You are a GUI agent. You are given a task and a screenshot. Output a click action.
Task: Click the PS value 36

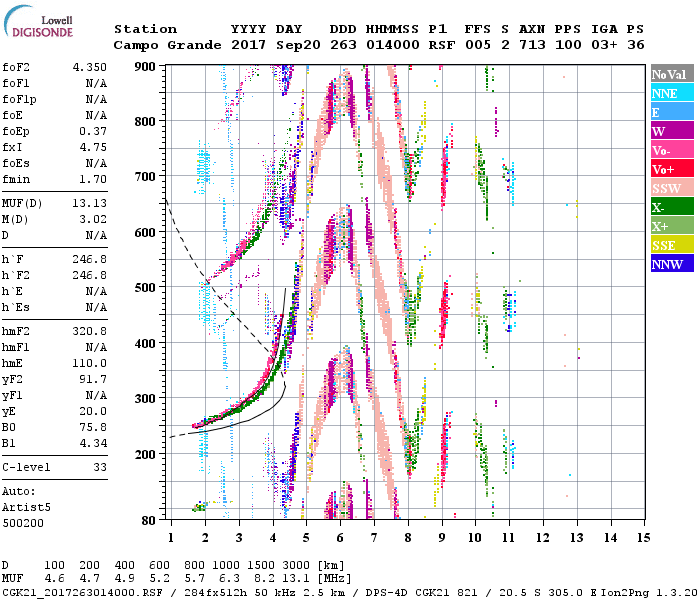(x=636, y=45)
